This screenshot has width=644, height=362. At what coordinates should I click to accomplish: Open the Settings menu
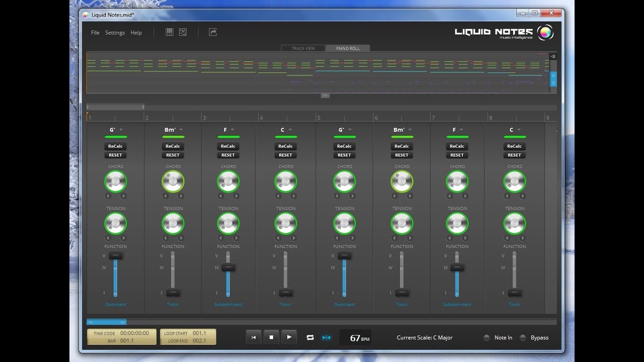point(115,33)
